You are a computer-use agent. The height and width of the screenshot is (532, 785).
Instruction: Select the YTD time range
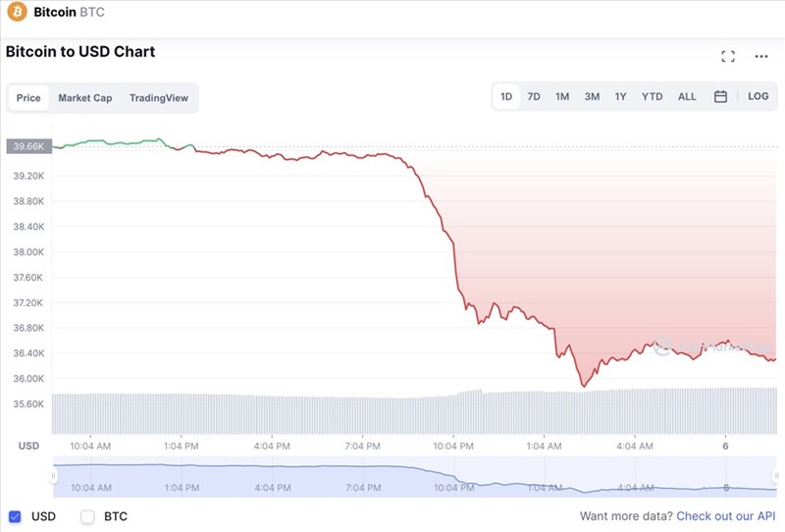652,96
